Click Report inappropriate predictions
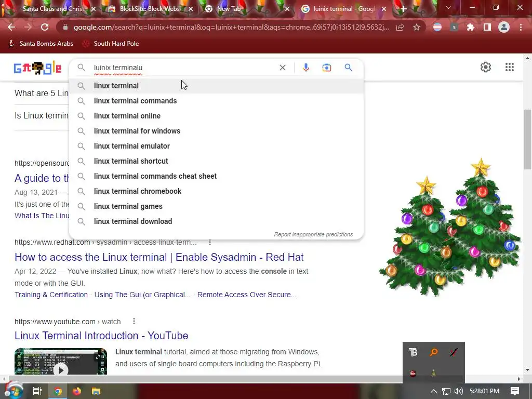 pos(313,234)
